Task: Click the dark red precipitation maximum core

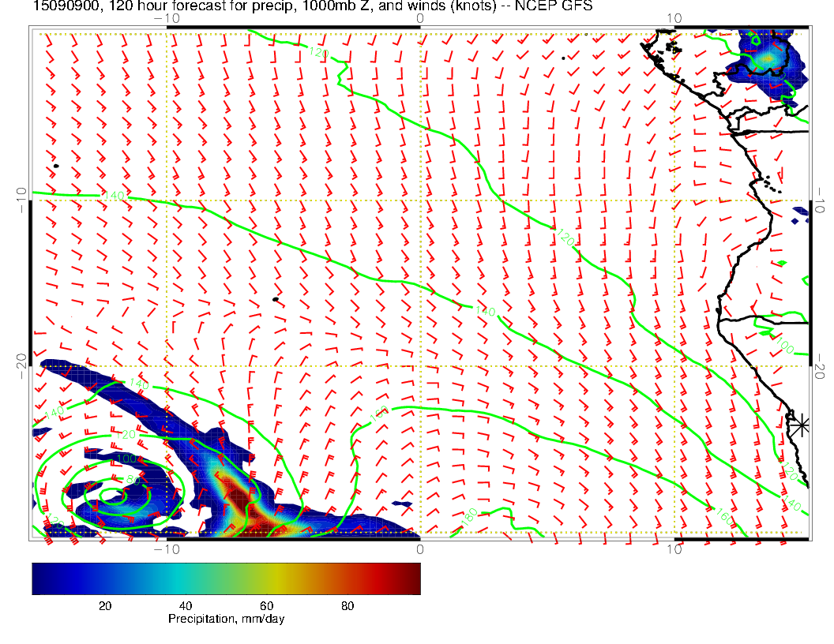Action: [239, 499]
